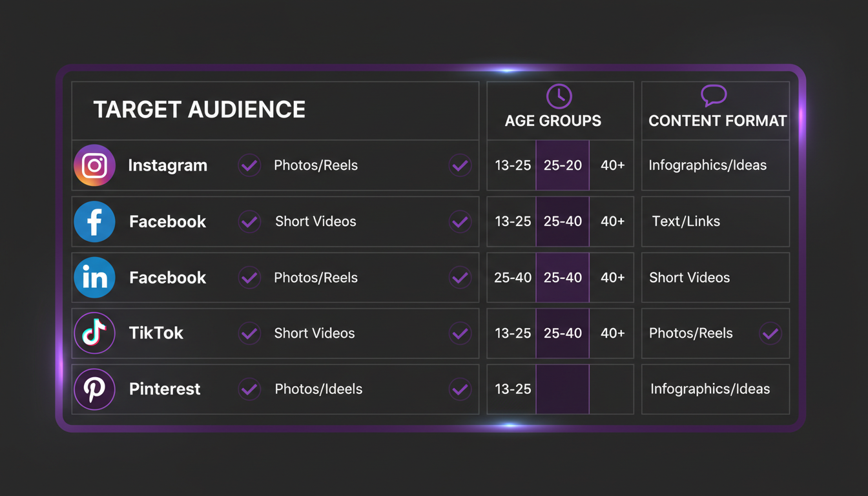Click the TARGET AUDIENCE heading
Image resolution: width=868 pixels, height=496 pixels.
pos(199,110)
